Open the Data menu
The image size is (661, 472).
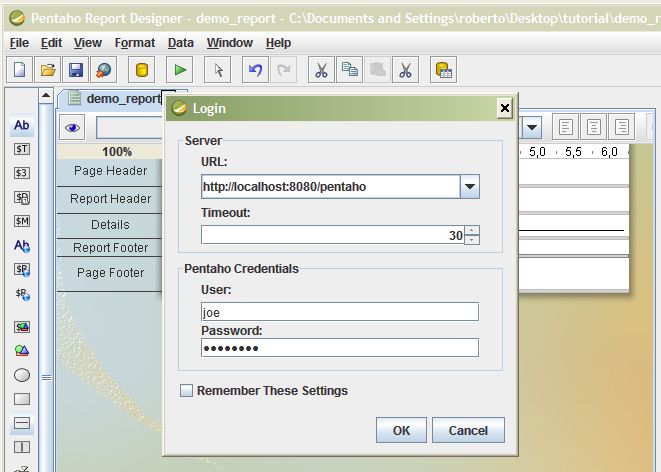[x=180, y=43]
